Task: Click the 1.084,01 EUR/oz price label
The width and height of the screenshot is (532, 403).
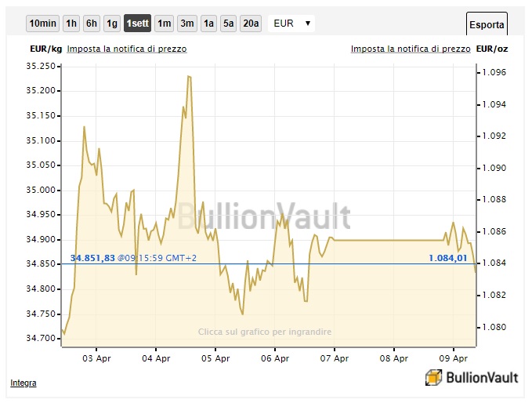Action: [448, 258]
